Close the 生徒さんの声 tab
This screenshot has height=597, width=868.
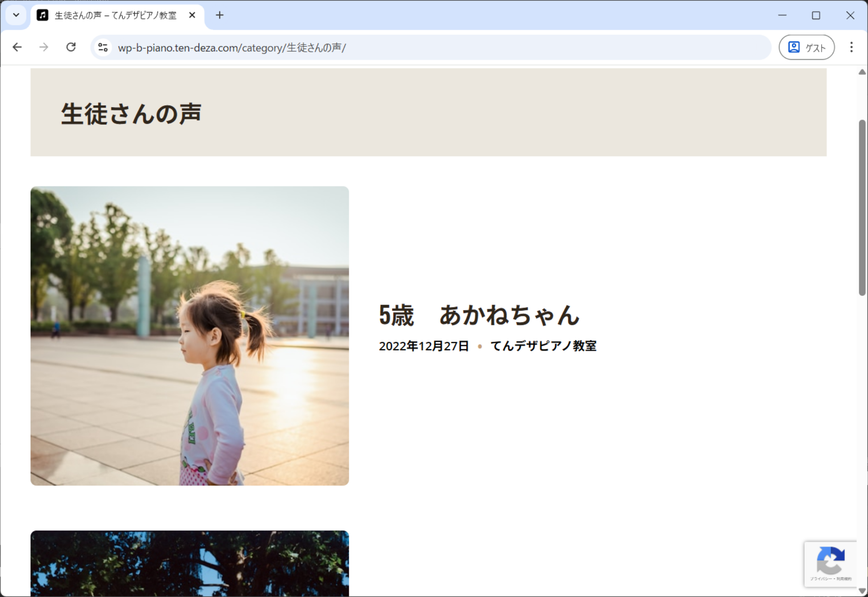(192, 15)
